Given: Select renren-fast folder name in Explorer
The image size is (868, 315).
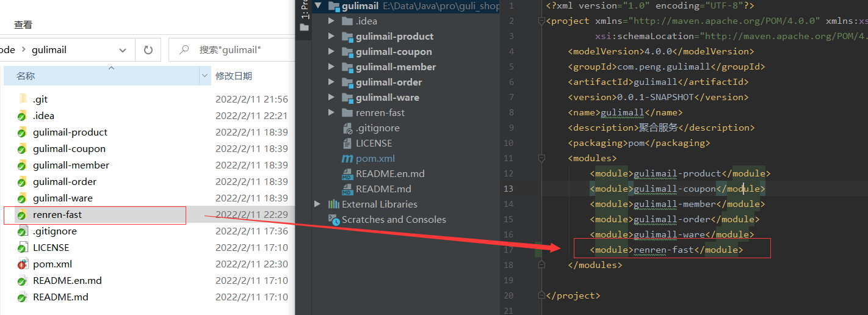Looking at the screenshot, I should (57, 214).
